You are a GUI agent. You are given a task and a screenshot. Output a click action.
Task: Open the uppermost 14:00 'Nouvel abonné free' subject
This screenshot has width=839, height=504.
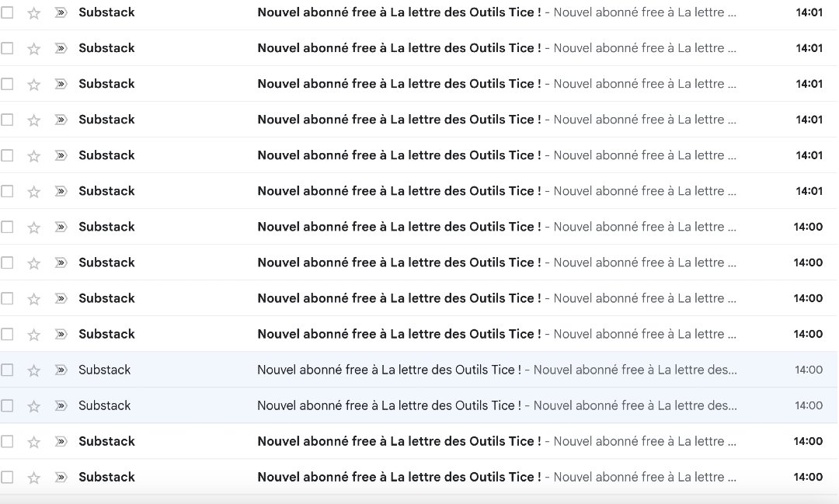point(399,227)
